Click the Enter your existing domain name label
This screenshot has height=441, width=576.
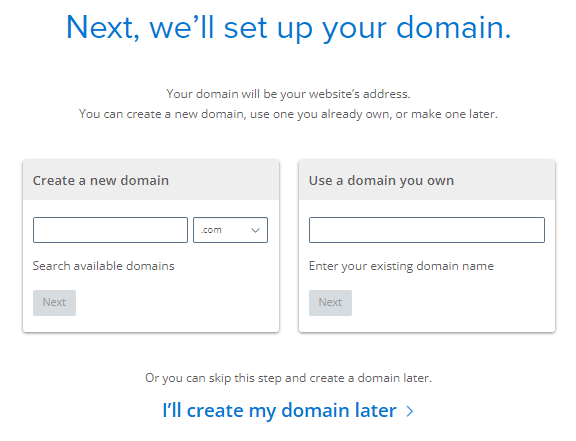tap(401, 266)
